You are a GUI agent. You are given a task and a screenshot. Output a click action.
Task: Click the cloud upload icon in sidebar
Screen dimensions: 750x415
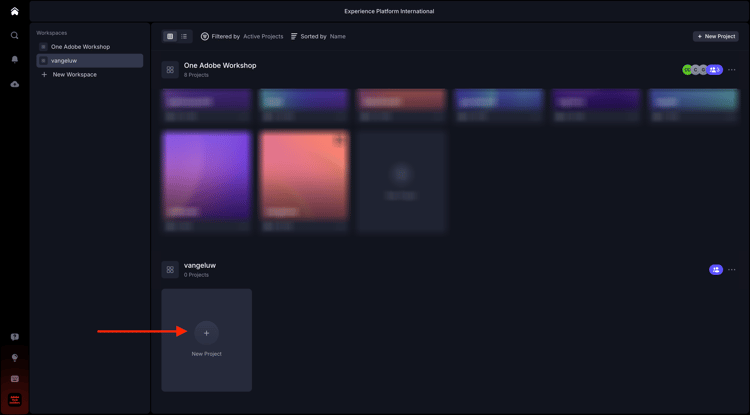coord(15,84)
